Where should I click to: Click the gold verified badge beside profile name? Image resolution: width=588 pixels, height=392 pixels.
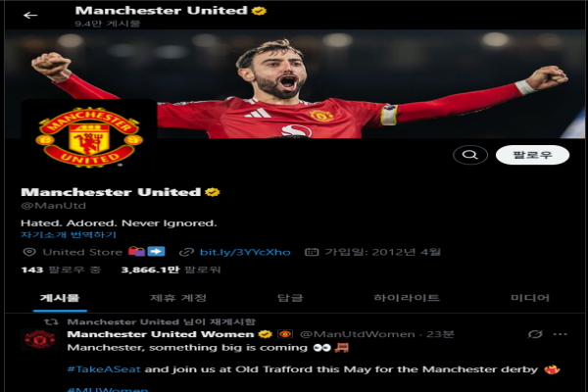[213, 192]
